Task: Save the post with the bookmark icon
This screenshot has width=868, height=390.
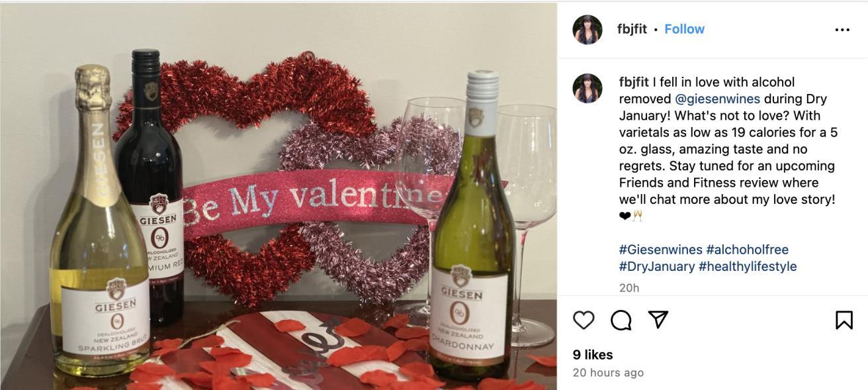Action: [844, 320]
